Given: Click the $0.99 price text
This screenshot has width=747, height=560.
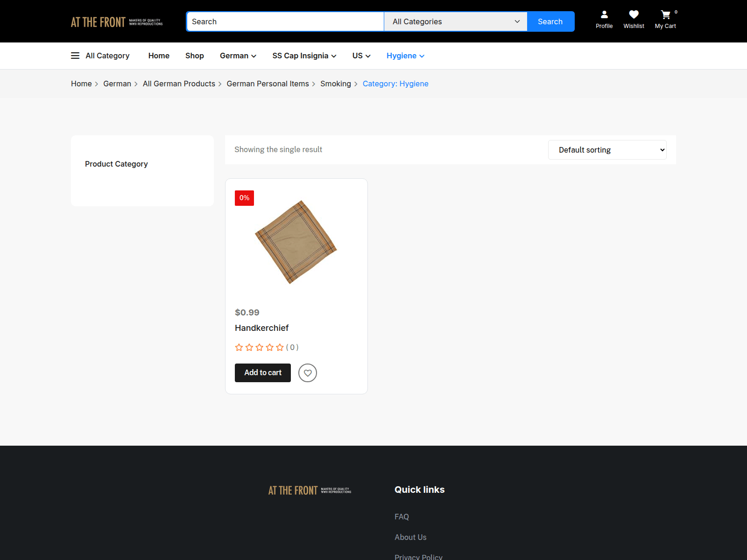Looking at the screenshot, I should [x=247, y=313].
